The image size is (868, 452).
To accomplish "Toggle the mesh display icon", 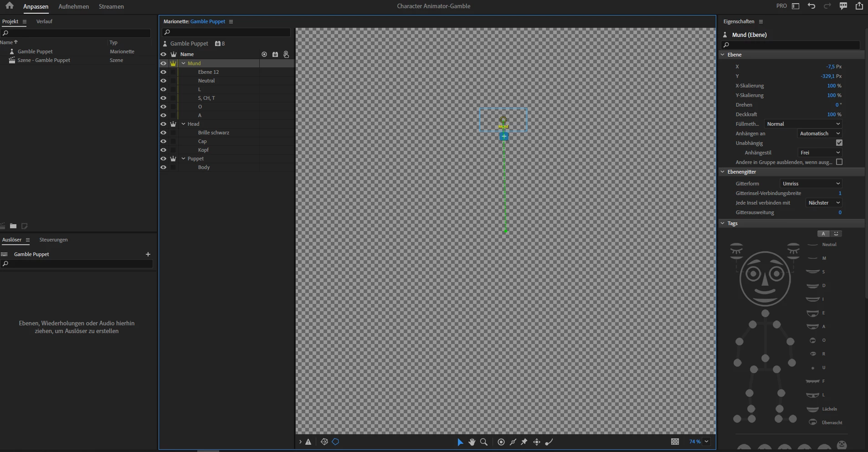I will click(324, 442).
